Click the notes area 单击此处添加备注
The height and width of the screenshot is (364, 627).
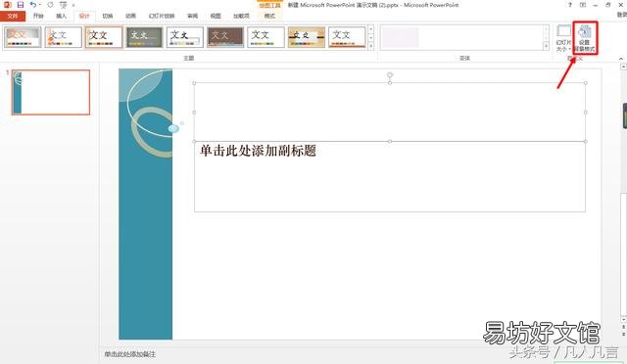[x=130, y=354]
